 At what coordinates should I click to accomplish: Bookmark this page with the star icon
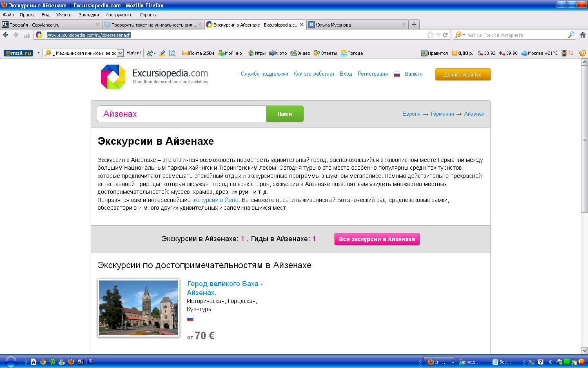(430, 35)
